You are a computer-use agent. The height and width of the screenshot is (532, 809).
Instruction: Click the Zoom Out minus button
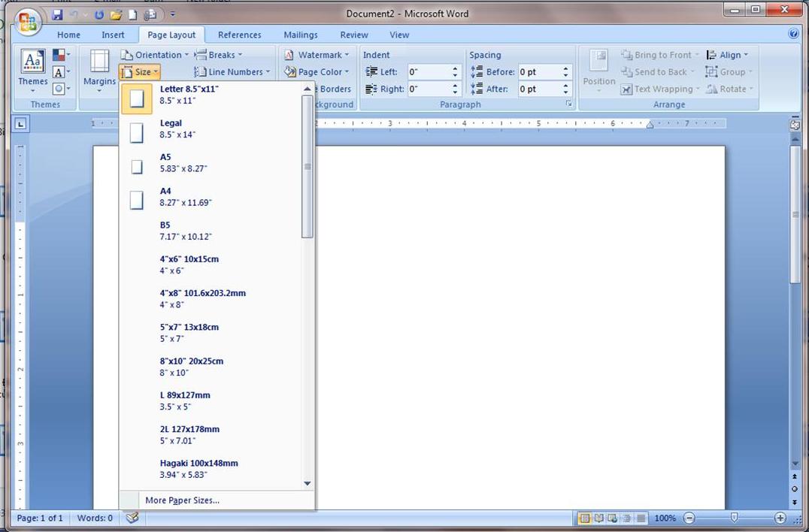[689, 518]
